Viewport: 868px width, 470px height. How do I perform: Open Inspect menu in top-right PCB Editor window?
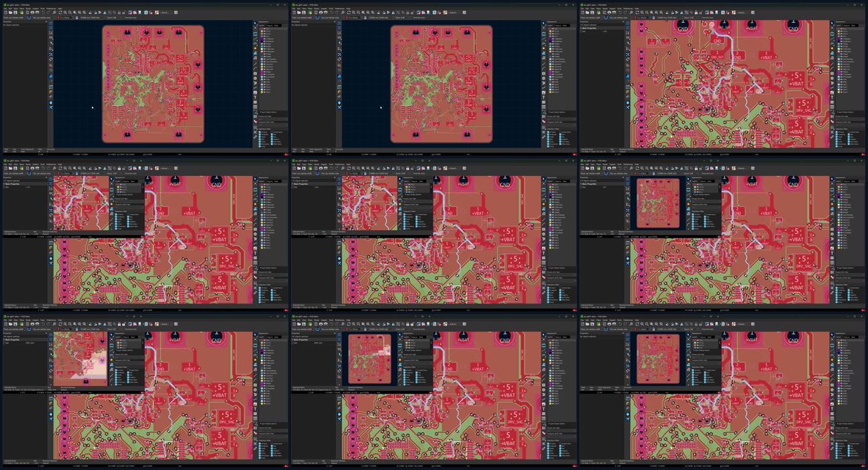612,9
